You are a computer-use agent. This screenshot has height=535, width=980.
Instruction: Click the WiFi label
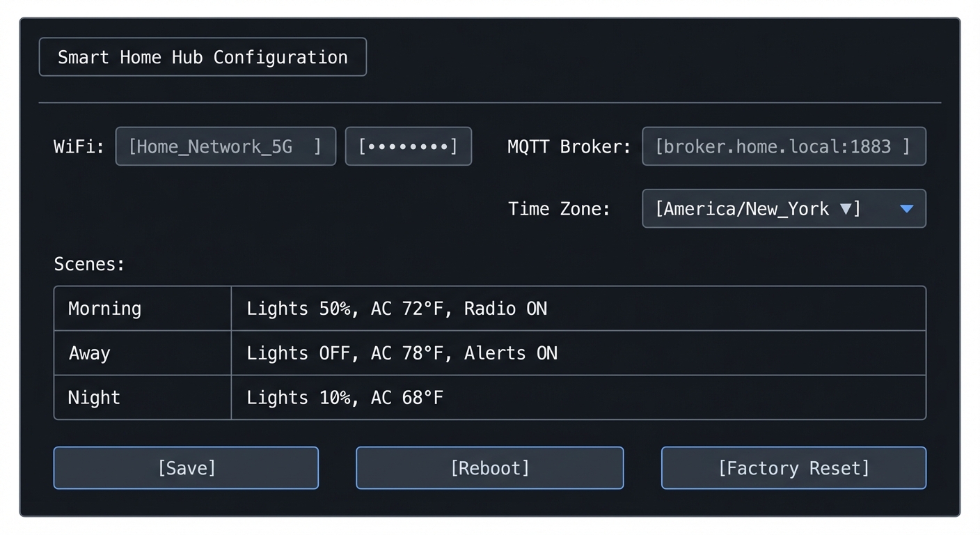point(78,146)
